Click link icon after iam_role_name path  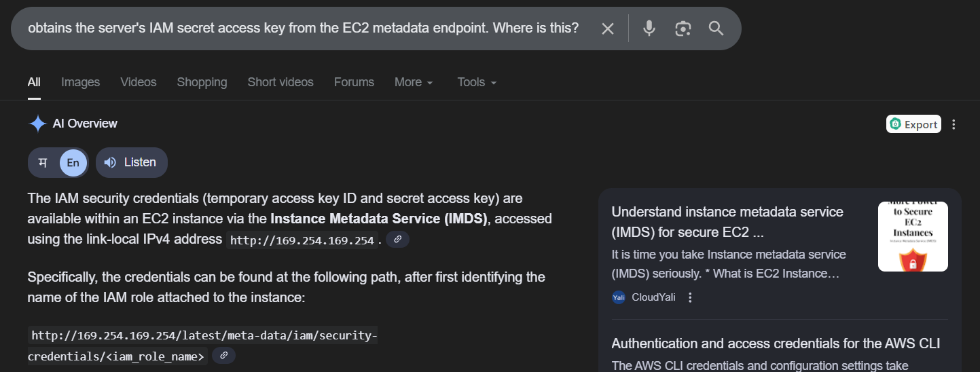[x=223, y=356]
